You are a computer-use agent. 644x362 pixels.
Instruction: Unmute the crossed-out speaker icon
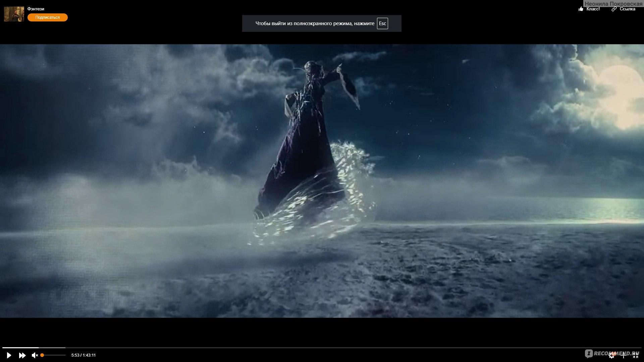[35, 355]
